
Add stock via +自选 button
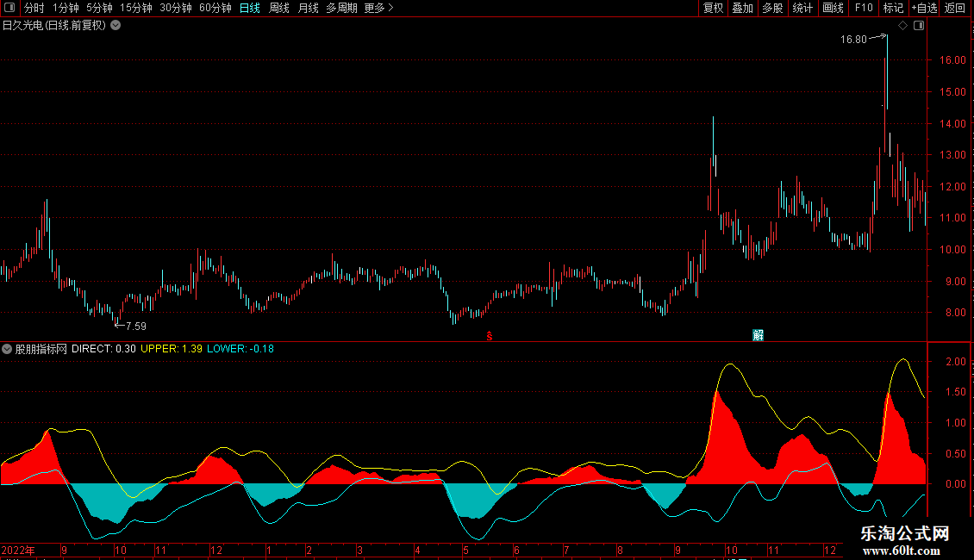click(x=924, y=8)
